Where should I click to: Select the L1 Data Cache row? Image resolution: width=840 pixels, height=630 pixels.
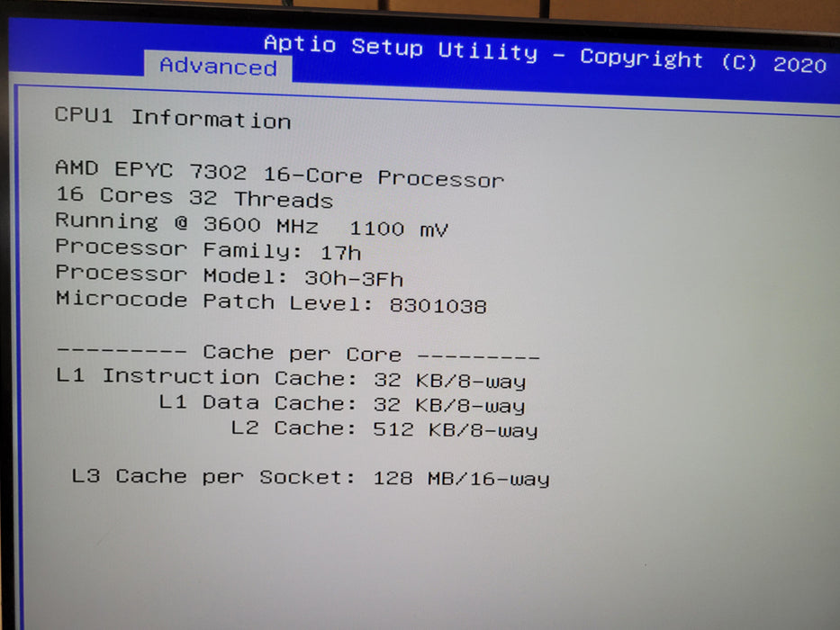click(342, 404)
